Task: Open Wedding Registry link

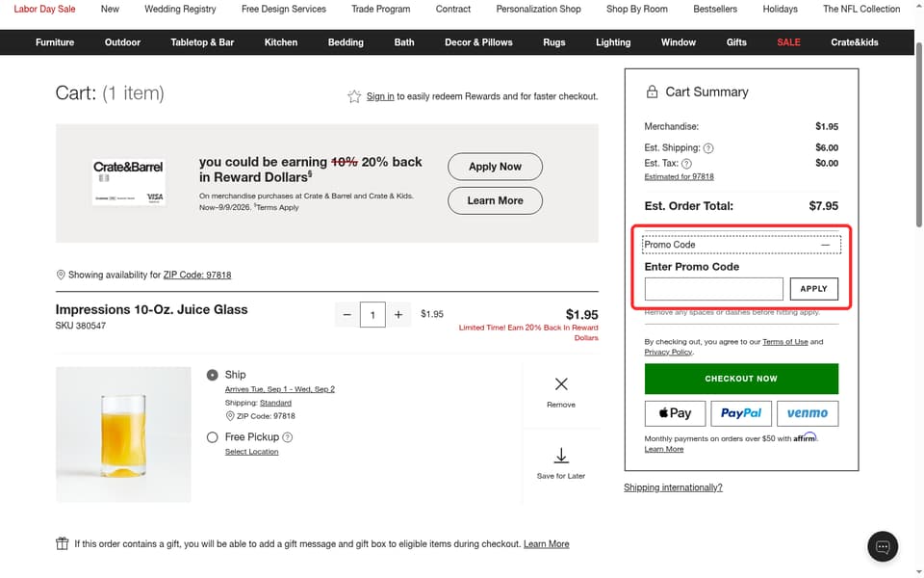Action: pyautogui.click(x=180, y=9)
